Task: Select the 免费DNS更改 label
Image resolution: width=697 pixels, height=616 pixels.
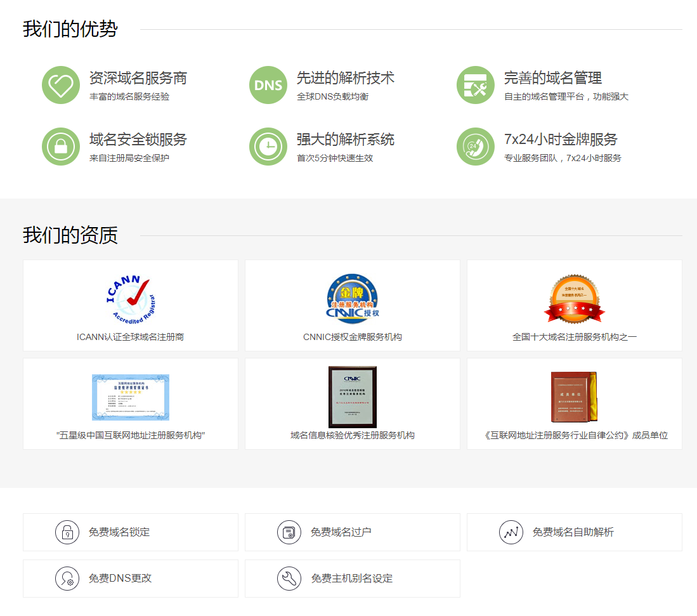Action: click(x=121, y=579)
